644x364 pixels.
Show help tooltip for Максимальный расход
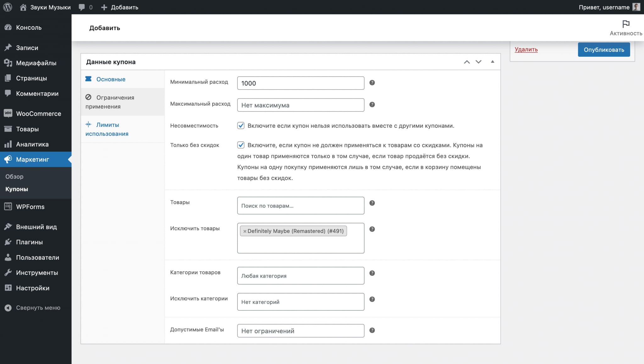[372, 105]
